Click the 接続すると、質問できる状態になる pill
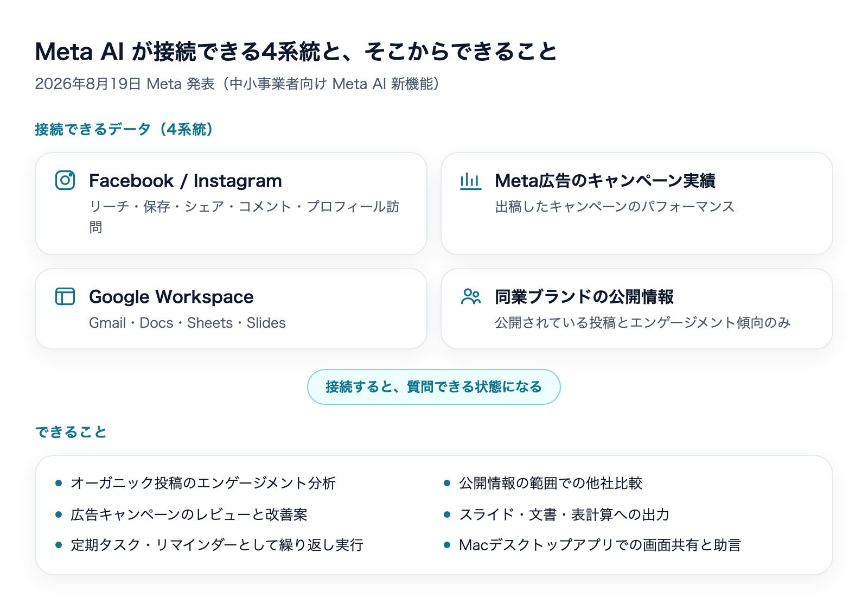Image resolution: width=868 pixels, height=610 pixels. coord(433,387)
